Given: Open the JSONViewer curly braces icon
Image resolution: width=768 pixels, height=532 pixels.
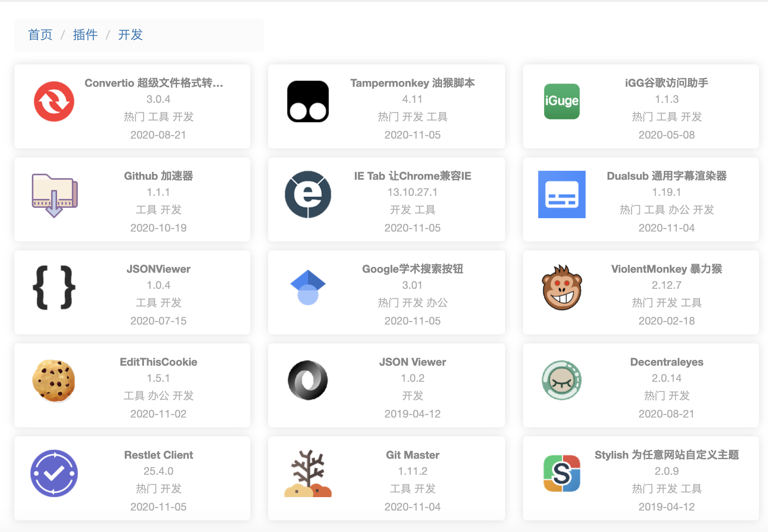Looking at the screenshot, I should pos(54,287).
